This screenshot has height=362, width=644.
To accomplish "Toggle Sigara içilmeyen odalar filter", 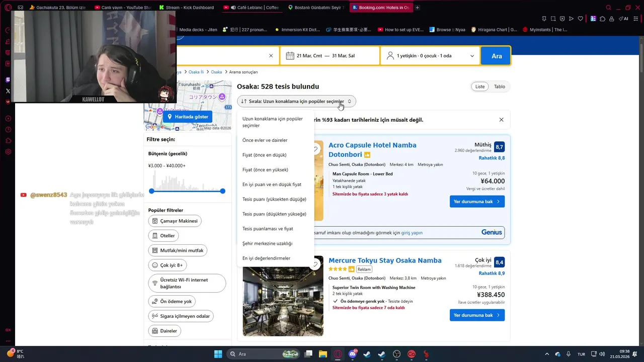I will [x=181, y=316].
